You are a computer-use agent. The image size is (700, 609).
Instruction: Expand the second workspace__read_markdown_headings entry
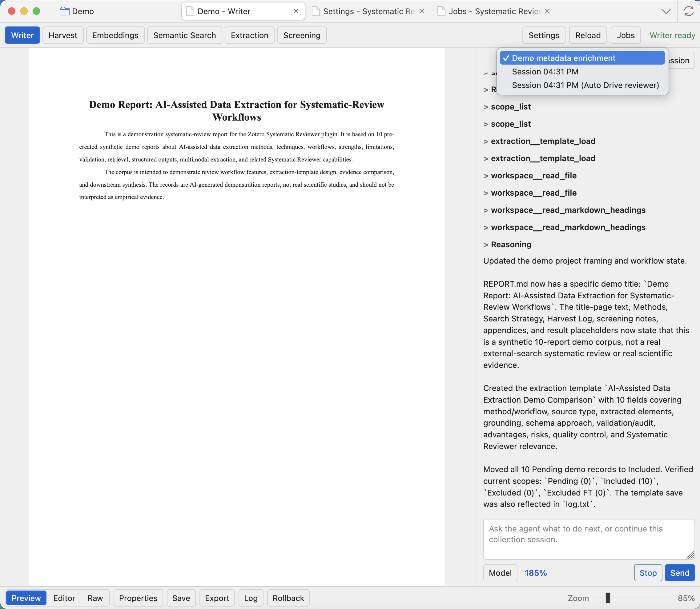(x=564, y=227)
